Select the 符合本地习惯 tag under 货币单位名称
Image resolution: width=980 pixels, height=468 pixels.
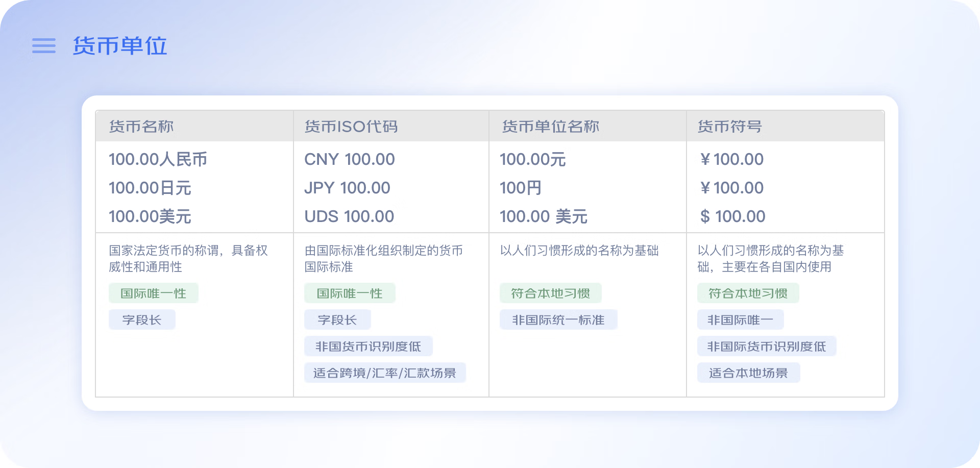pos(551,293)
